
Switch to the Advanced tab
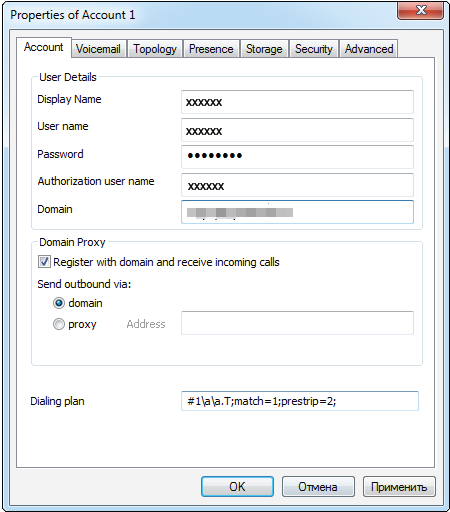click(x=369, y=49)
